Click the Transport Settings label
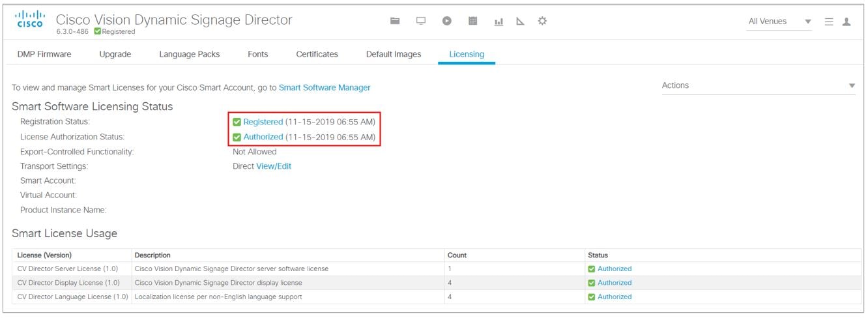The width and height of the screenshot is (868, 318). pos(54,166)
